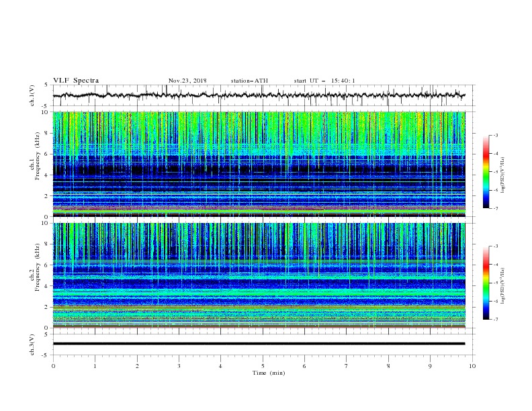Click the 'VLF Spectra' title text
Screen dimensions: 532x411
coord(76,81)
